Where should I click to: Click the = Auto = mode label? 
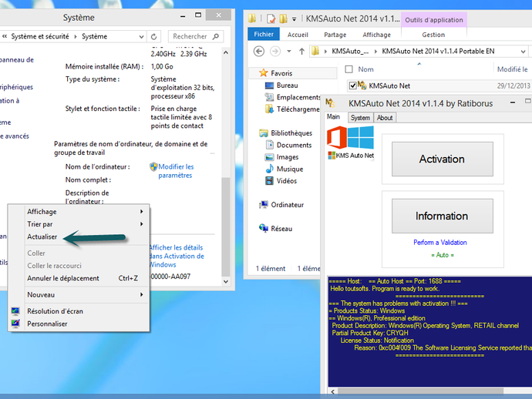(x=443, y=255)
